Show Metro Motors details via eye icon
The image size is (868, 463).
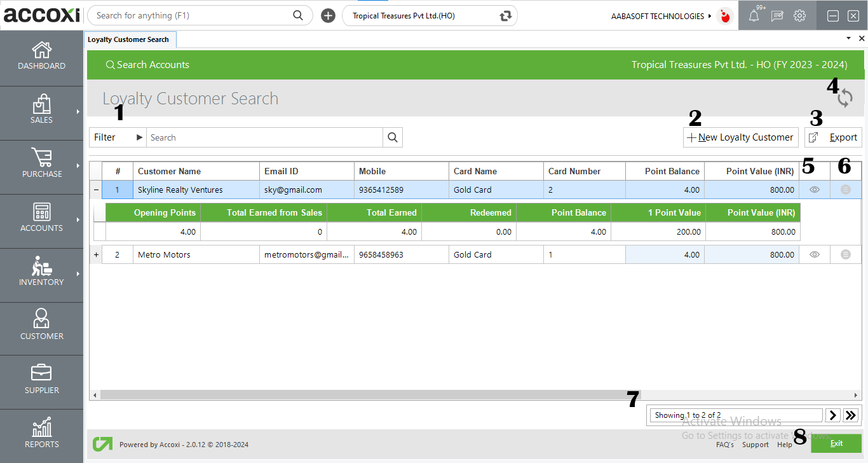[x=814, y=254]
